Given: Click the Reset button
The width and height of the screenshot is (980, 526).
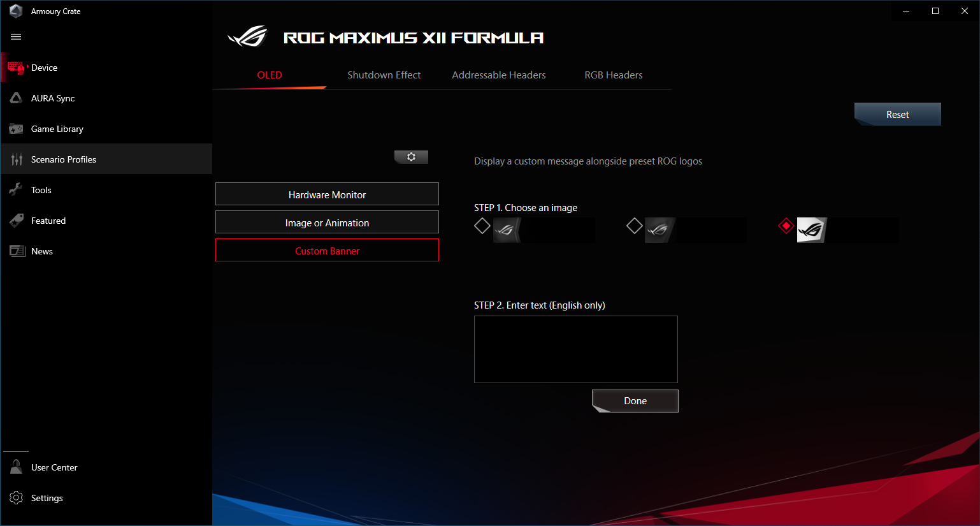Looking at the screenshot, I should pos(898,114).
